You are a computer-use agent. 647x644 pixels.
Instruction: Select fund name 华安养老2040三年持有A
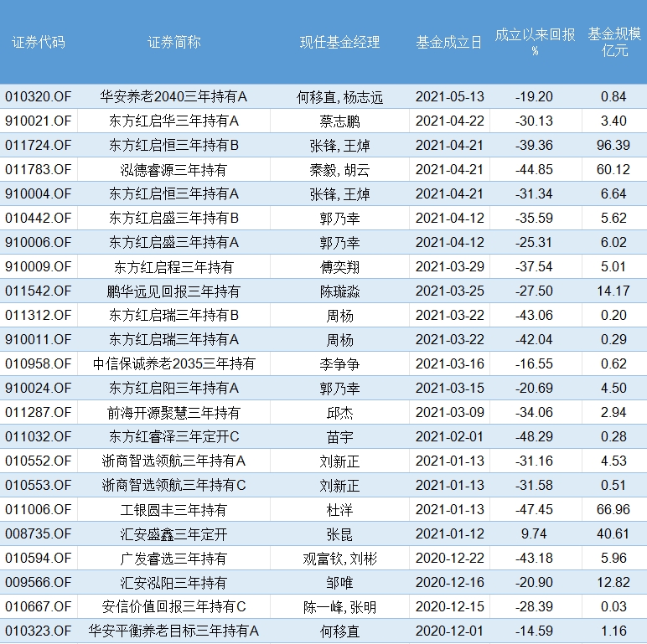173,97
